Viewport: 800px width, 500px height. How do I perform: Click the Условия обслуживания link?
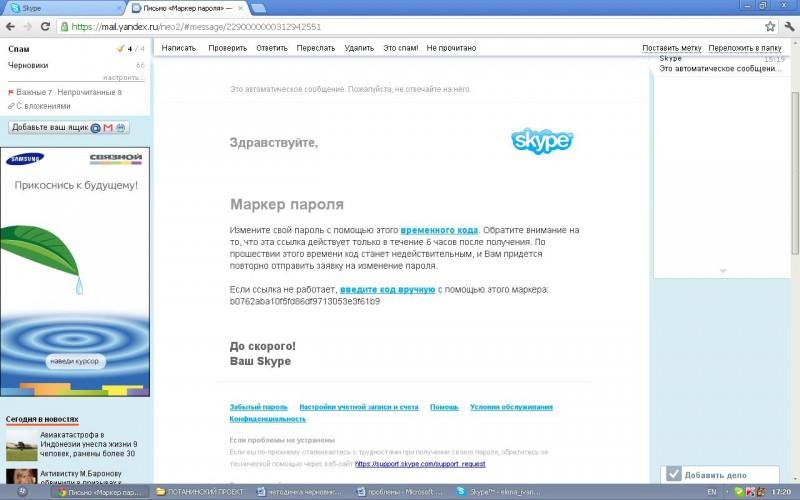511,407
